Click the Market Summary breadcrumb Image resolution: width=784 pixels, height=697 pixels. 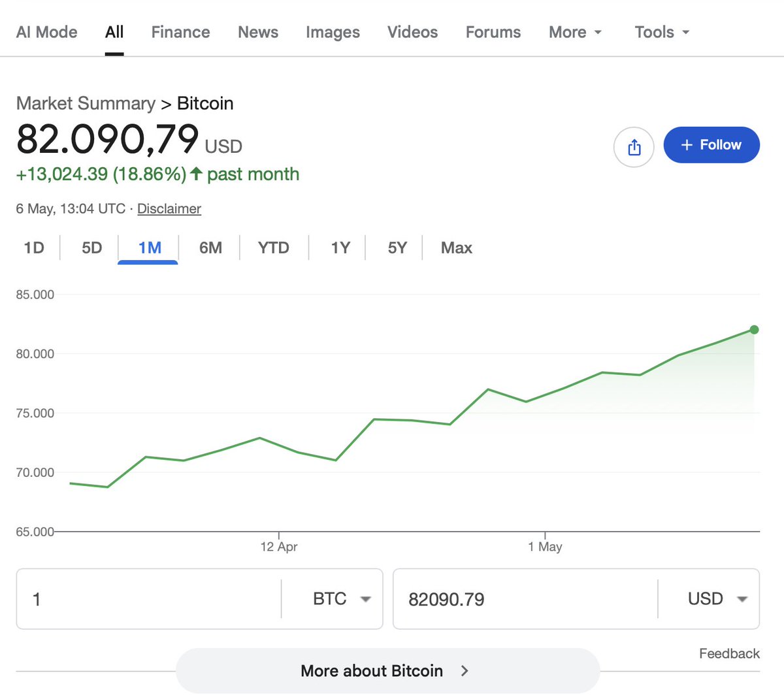point(86,103)
